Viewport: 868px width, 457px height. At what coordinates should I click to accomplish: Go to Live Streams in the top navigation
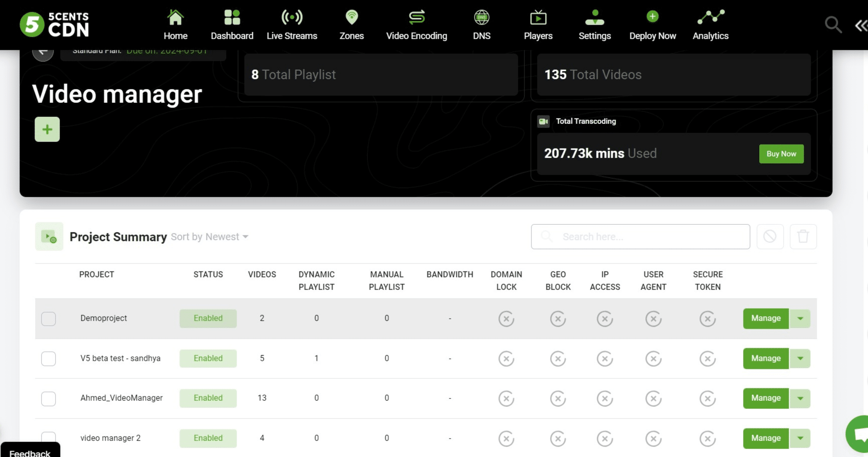click(x=292, y=25)
